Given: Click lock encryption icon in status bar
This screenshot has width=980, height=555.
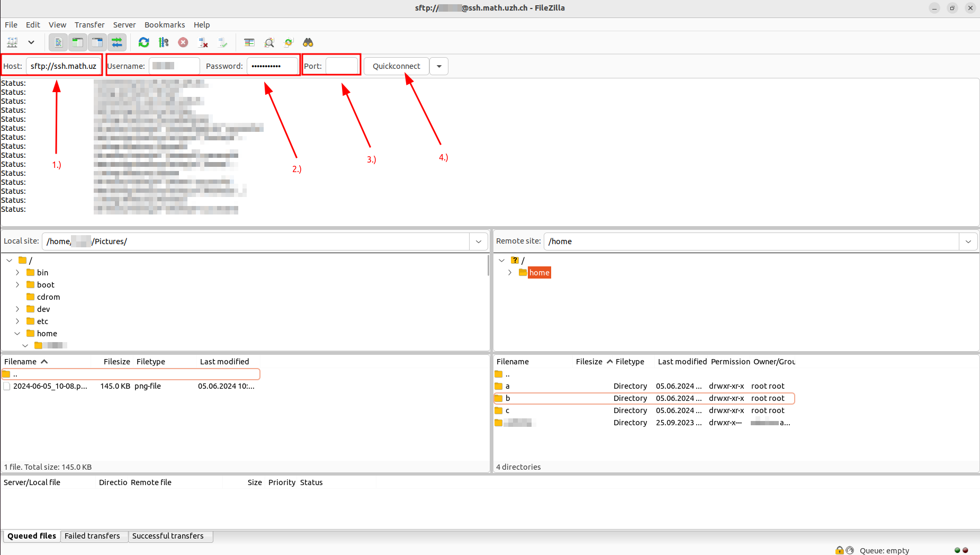Looking at the screenshot, I should 840,551.
